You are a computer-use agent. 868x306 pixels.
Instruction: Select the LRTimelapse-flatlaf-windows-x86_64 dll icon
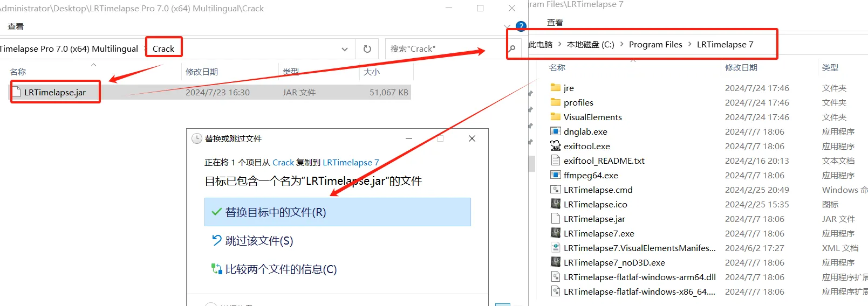click(x=556, y=291)
